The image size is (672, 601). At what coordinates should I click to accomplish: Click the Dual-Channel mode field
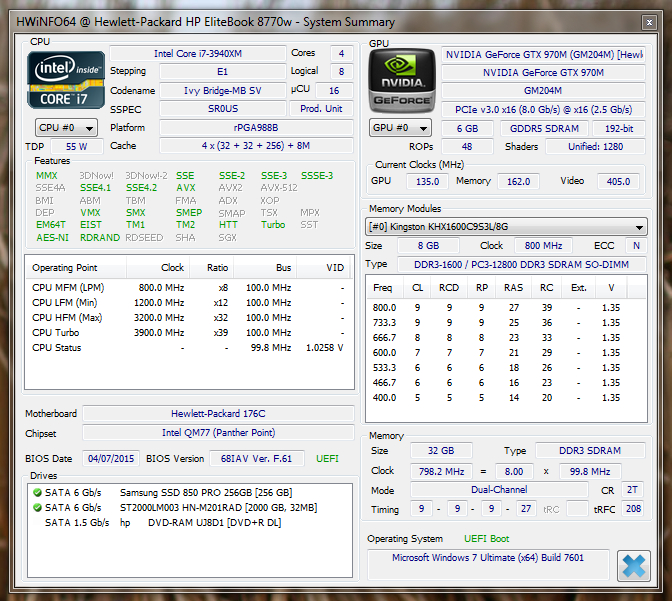[x=499, y=490]
